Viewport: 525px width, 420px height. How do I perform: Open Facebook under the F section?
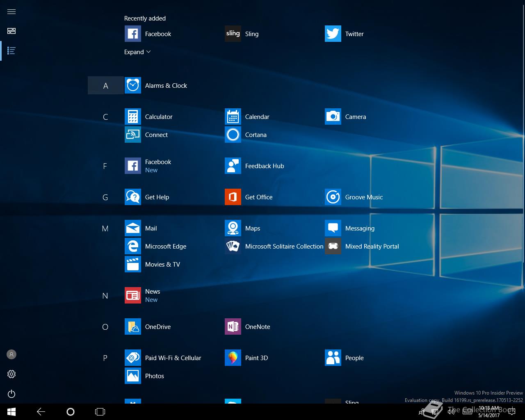click(x=148, y=166)
